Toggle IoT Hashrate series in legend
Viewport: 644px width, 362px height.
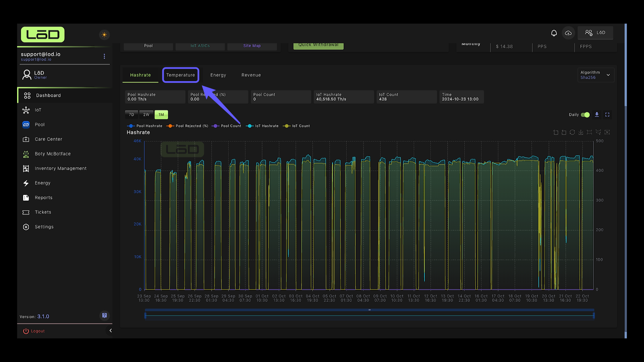point(262,126)
